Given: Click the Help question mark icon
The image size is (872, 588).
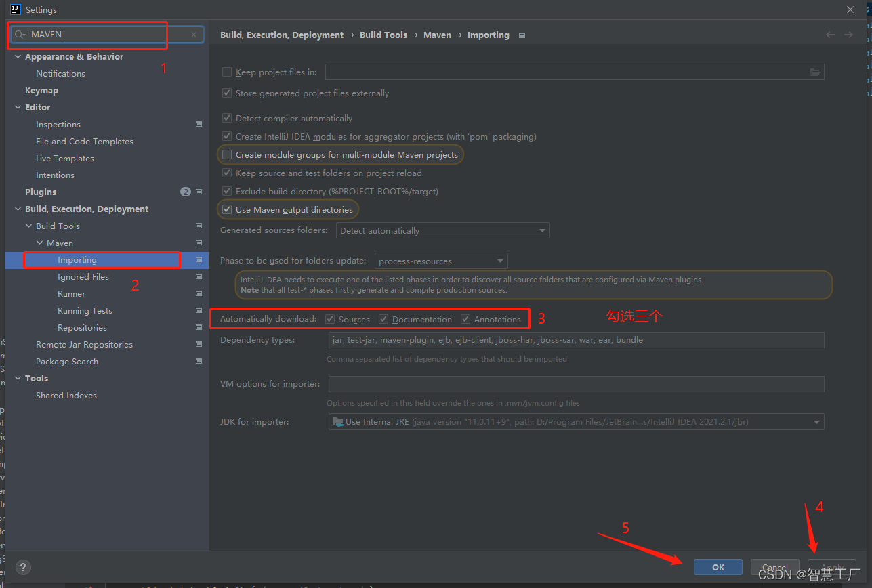Looking at the screenshot, I should click(22, 567).
